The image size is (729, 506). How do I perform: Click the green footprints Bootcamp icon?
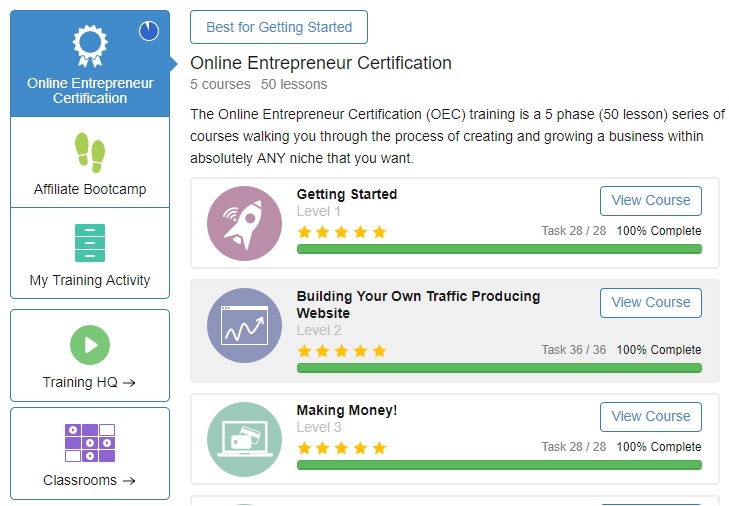click(90, 153)
